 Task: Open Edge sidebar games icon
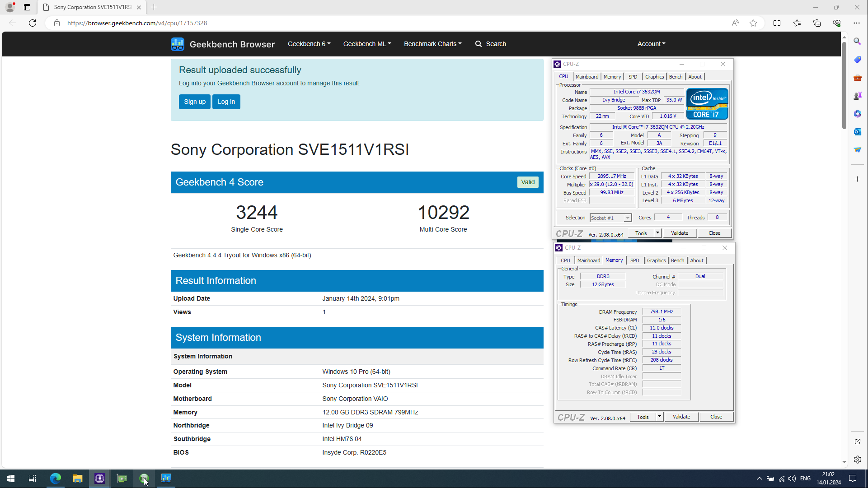tap(858, 96)
